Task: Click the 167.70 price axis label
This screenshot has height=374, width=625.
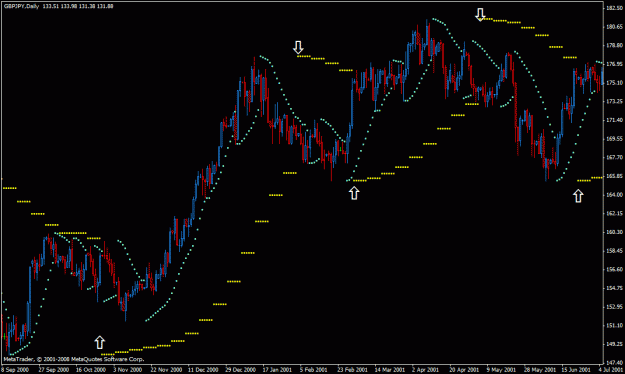Action: (614, 157)
